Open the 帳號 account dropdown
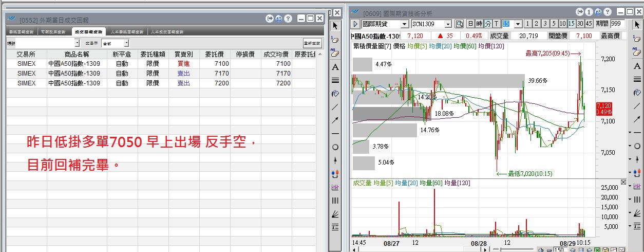Viewport: 644px width, 252px height. pyautogui.click(x=78, y=44)
